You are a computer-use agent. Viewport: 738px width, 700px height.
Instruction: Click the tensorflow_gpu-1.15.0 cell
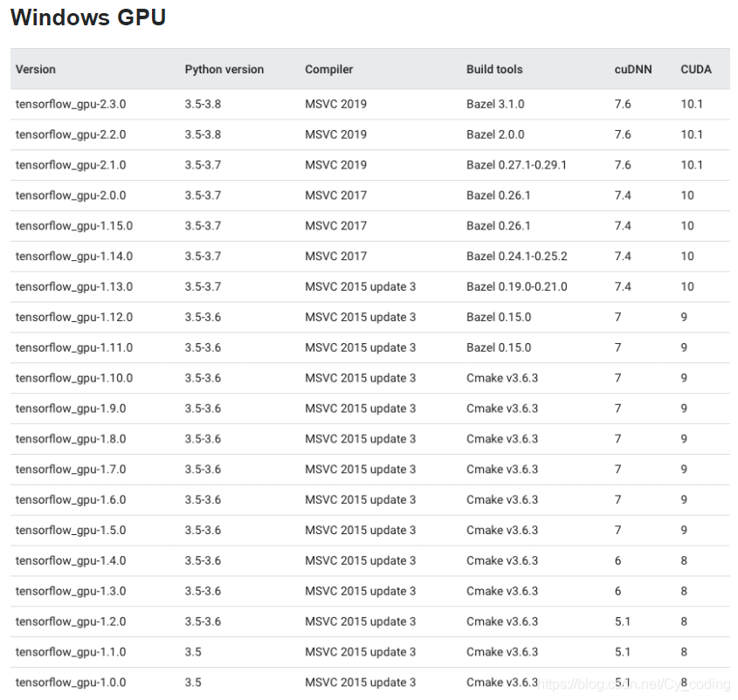pyautogui.click(x=74, y=226)
